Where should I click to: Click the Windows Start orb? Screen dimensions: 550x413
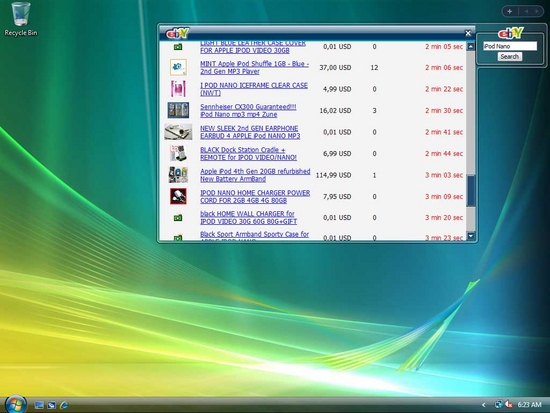click(15, 404)
